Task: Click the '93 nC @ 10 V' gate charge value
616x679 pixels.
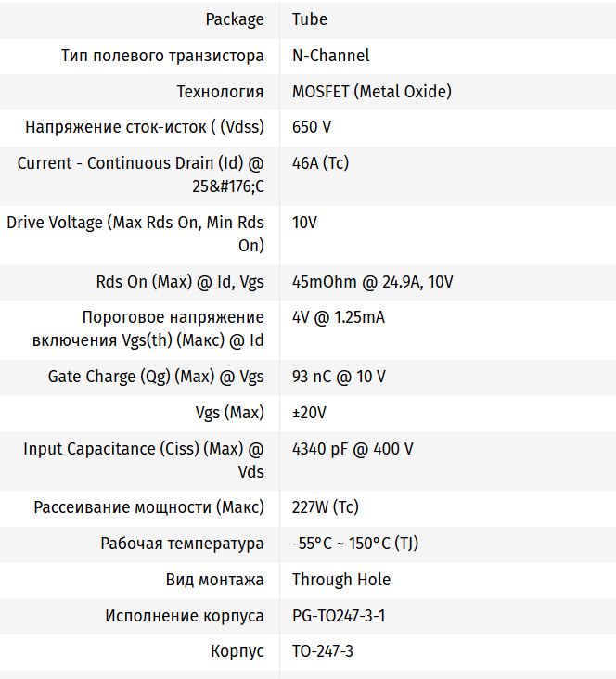Action: point(339,377)
